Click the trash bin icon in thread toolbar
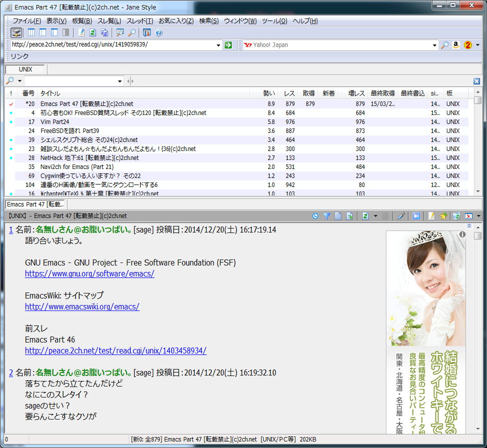Screen dimensions: 487x448 click(x=456, y=216)
